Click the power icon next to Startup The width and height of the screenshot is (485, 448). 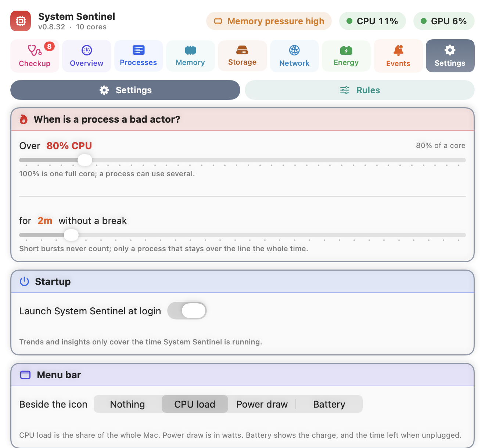[x=24, y=282]
